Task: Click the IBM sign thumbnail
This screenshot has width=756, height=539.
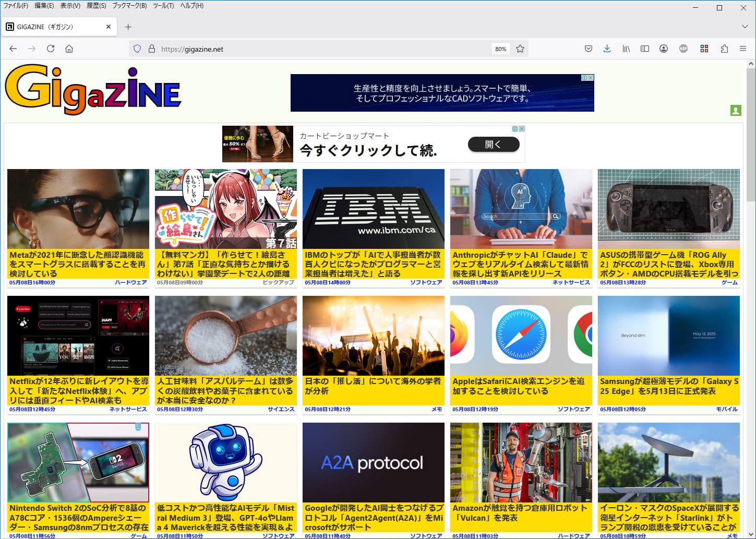Action: (374, 209)
